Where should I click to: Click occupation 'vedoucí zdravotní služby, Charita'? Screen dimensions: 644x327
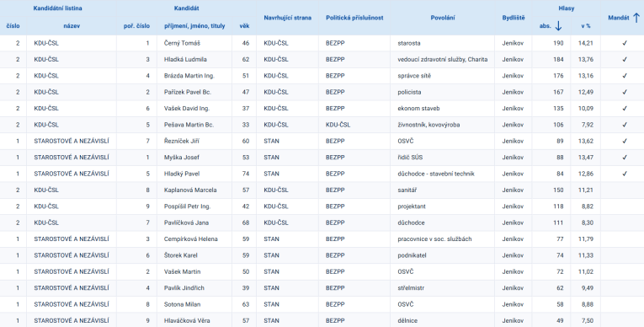[442, 59]
